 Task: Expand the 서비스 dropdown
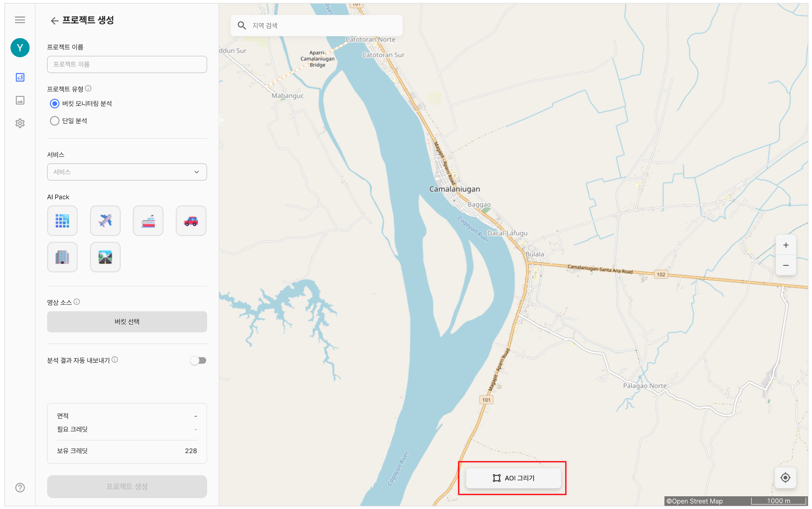tap(127, 172)
